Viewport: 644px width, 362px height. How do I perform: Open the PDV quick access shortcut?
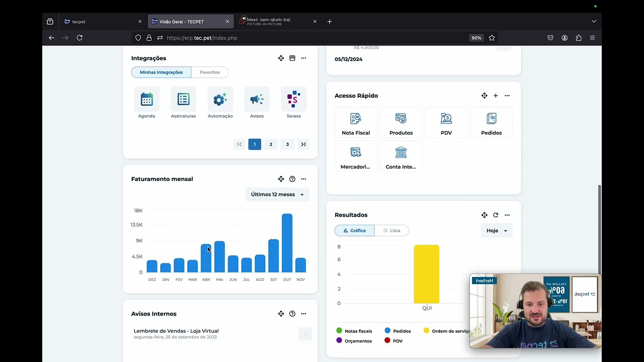pos(446,123)
